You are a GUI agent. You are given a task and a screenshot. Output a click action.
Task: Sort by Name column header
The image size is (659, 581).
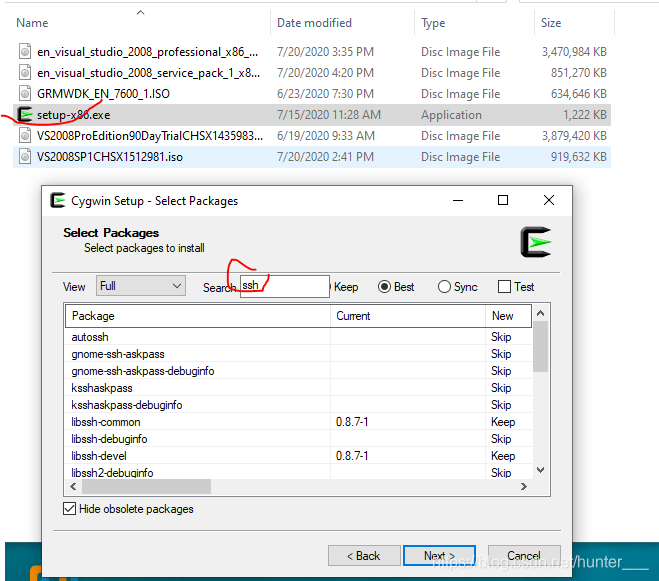(32, 23)
